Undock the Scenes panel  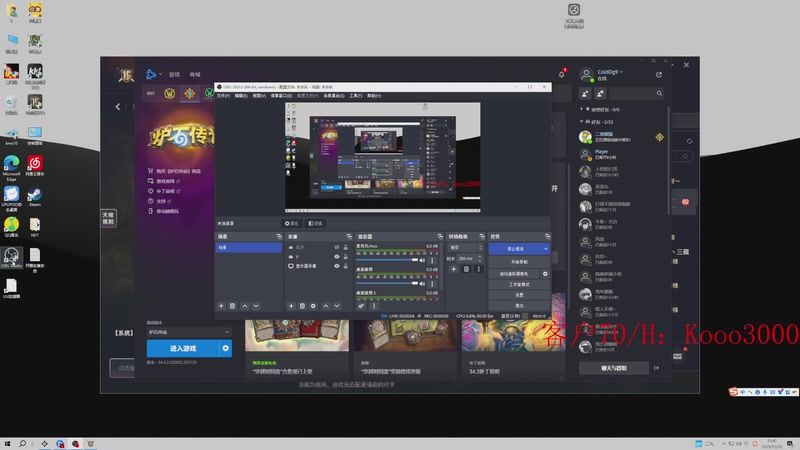[279, 237]
